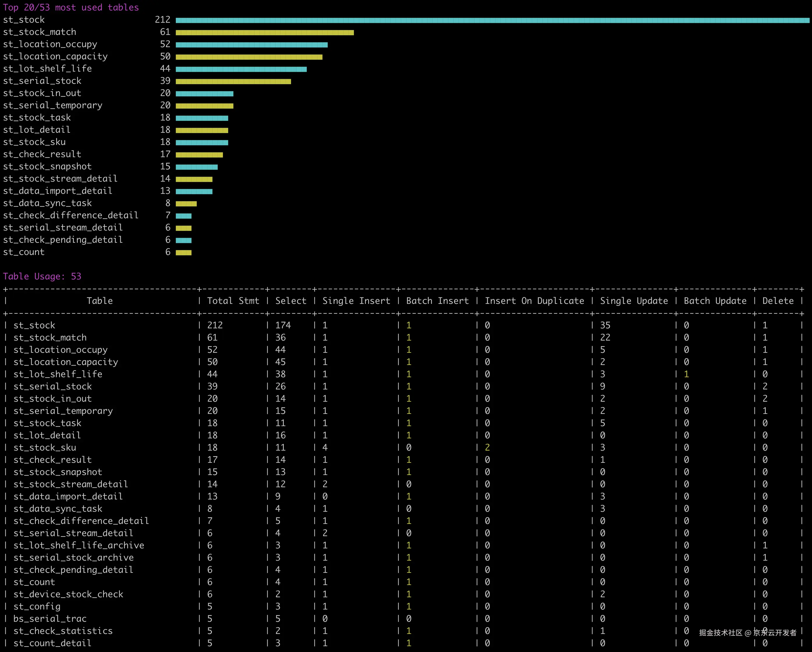
Task: Click the 'Single Insert' column header
Action: tap(356, 301)
